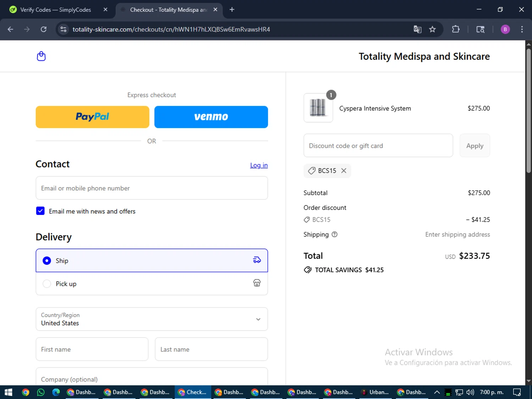The image size is (532, 399).
Task: Open the Check... Chrome taskbar window
Action: click(193, 392)
